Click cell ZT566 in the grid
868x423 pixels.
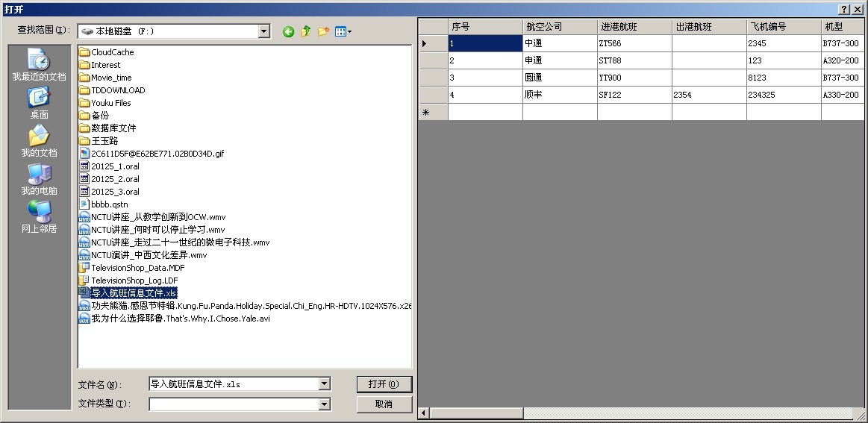tap(634, 43)
